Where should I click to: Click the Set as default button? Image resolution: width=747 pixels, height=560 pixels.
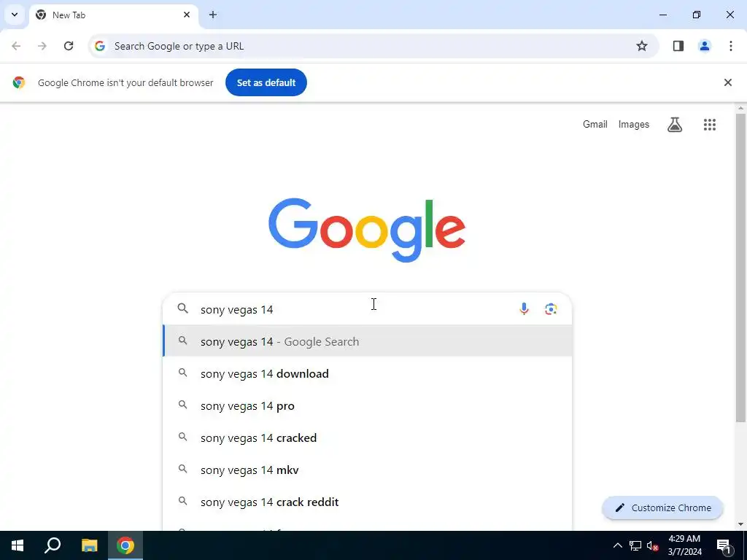(x=266, y=82)
